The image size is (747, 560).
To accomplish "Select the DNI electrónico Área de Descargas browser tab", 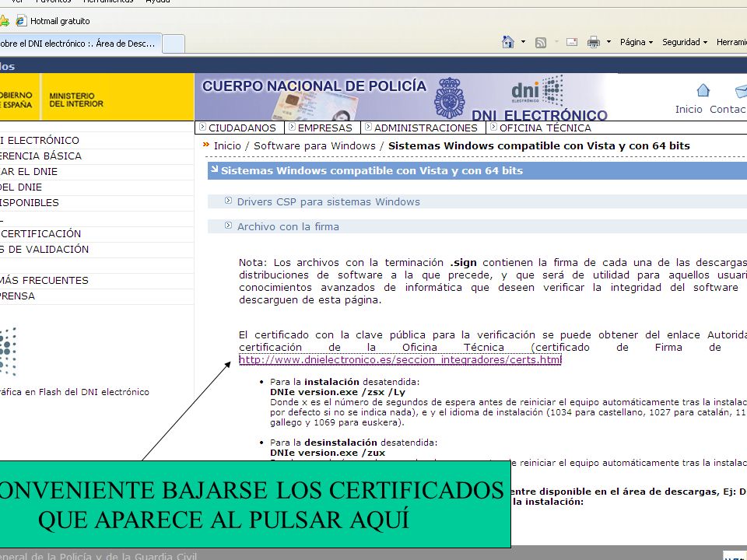I will [x=80, y=44].
